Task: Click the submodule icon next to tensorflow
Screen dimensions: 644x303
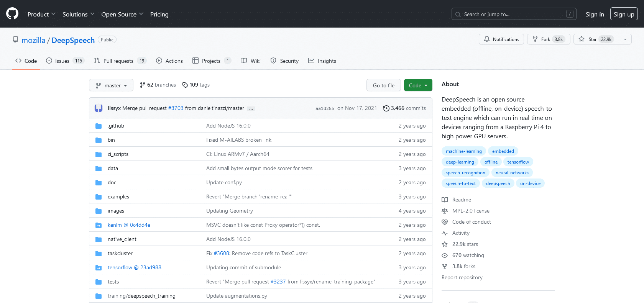Action: pos(99,268)
